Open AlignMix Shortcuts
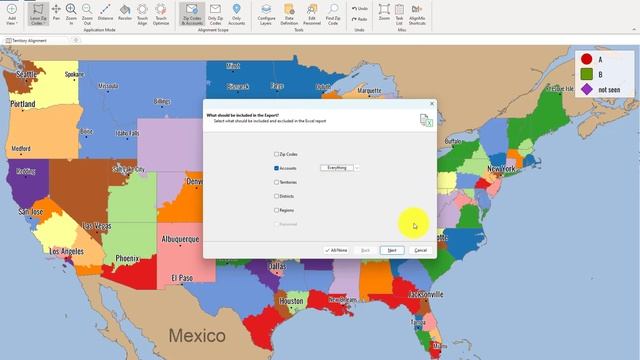This screenshot has width=640, height=360. pyautogui.click(x=417, y=15)
